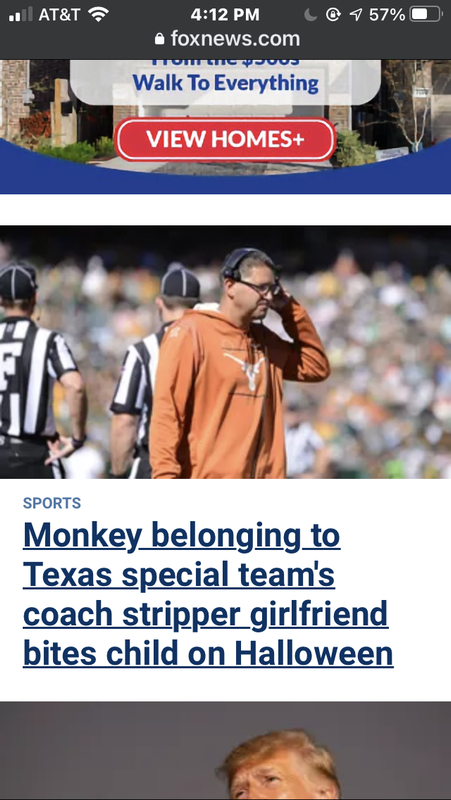Viewport: 451px width, 800px height.
Task: Tap the Do Not Disturb moon icon
Action: tap(311, 15)
